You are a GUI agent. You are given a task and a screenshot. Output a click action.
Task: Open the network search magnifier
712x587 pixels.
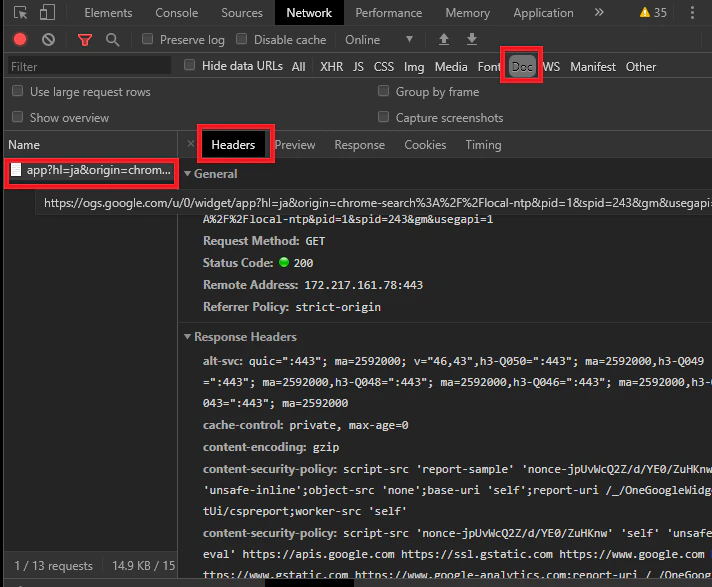[x=113, y=40]
